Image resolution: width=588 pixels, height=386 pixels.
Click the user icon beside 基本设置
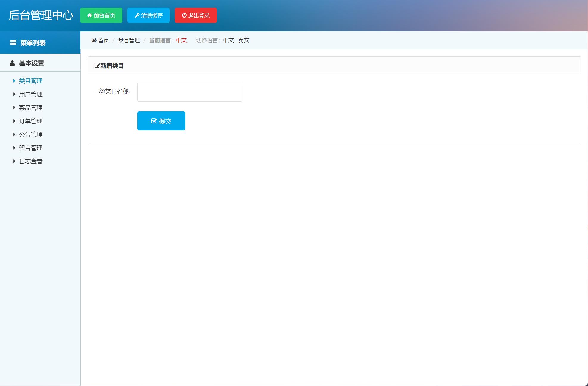click(x=12, y=63)
